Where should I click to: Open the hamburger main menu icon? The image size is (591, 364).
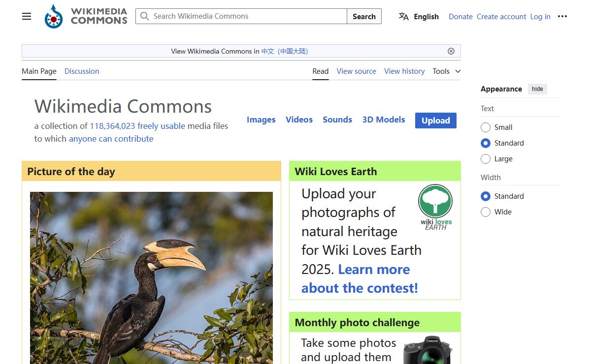coord(27,16)
